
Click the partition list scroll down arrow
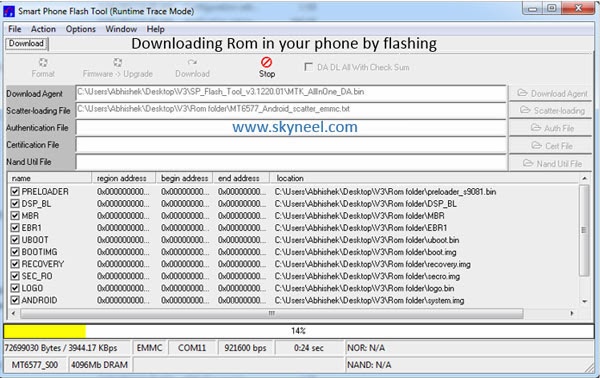(584, 301)
